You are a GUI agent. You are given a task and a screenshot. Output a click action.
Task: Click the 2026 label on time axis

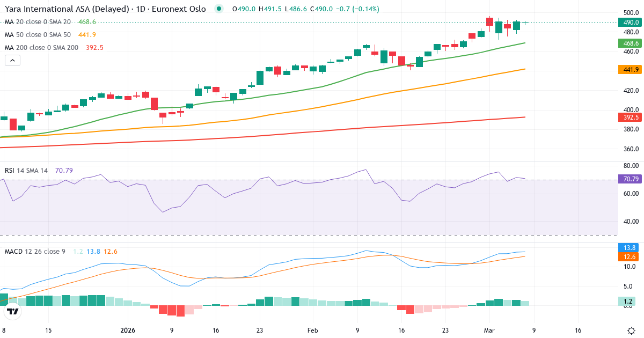[x=128, y=330]
